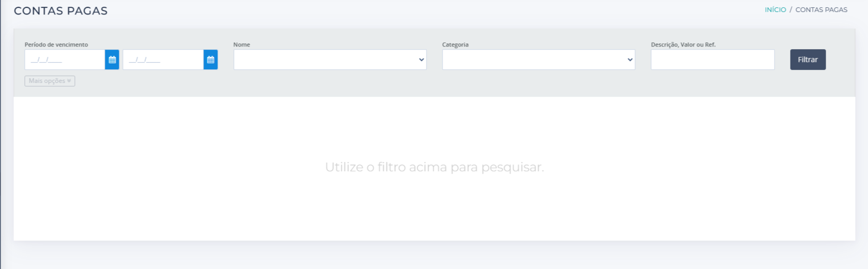Click the 'Utilize o filtro acima' message
This screenshot has width=868, height=269.
(x=434, y=167)
